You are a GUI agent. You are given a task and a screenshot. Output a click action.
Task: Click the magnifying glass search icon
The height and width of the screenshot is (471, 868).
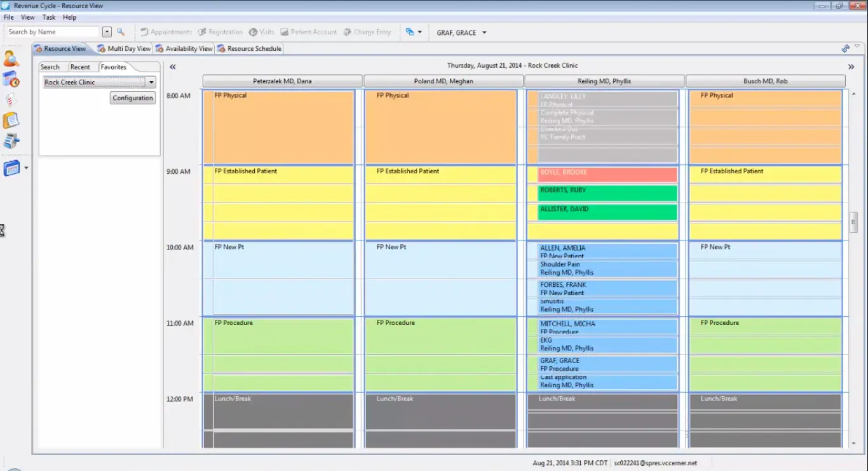120,32
